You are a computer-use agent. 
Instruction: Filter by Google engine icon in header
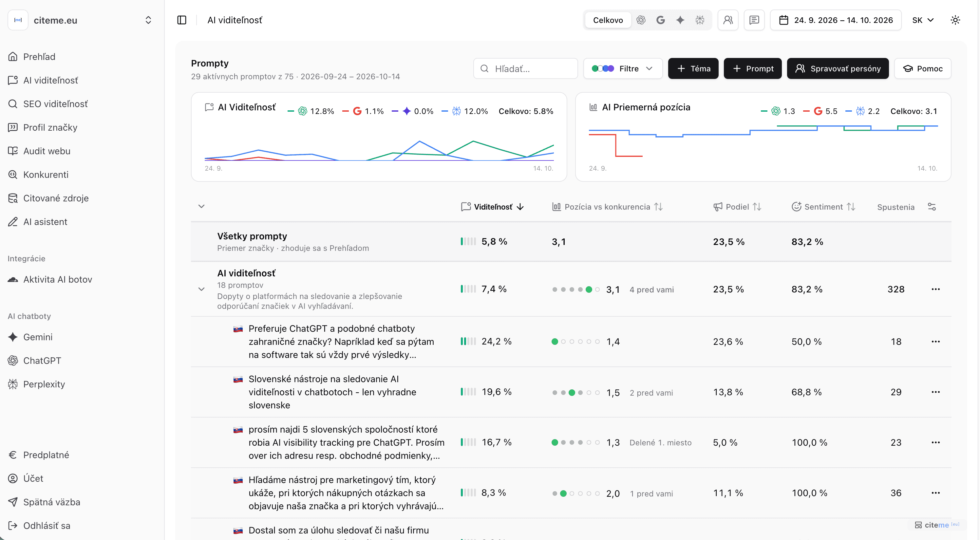(x=661, y=20)
